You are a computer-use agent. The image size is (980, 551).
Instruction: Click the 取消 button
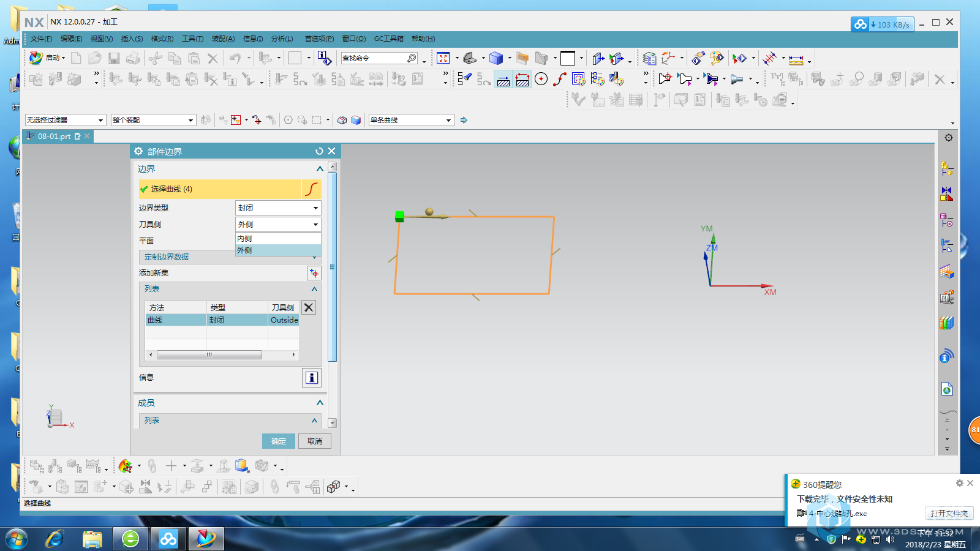tap(315, 441)
